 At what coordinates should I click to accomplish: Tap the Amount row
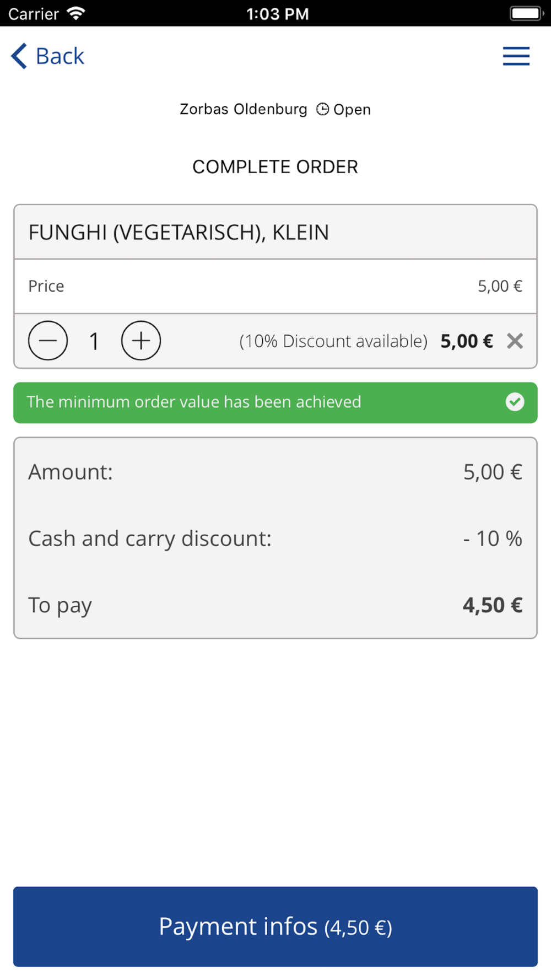[x=275, y=472]
